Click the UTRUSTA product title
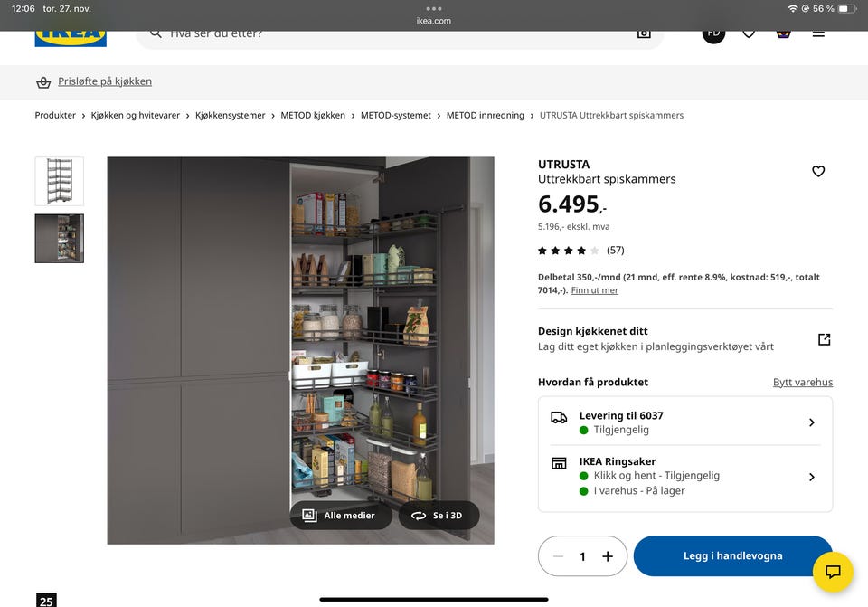 coord(563,165)
